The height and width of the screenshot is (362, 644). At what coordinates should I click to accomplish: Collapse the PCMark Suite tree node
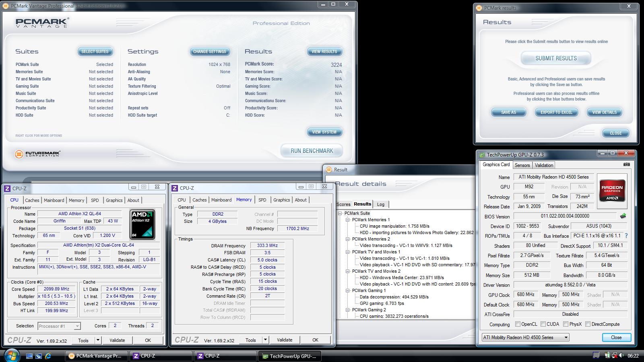click(x=340, y=213)
